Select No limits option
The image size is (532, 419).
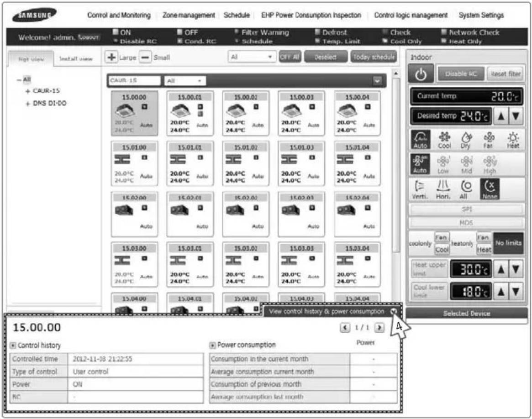(508, 243)
